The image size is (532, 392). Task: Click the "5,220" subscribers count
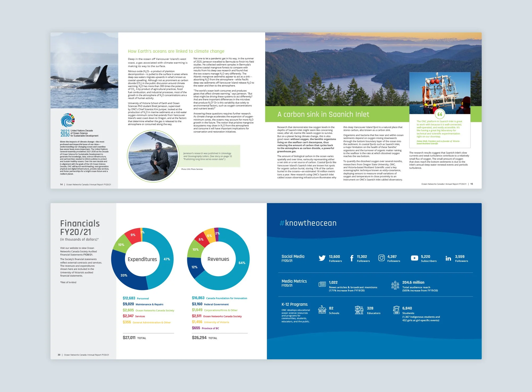425,257
